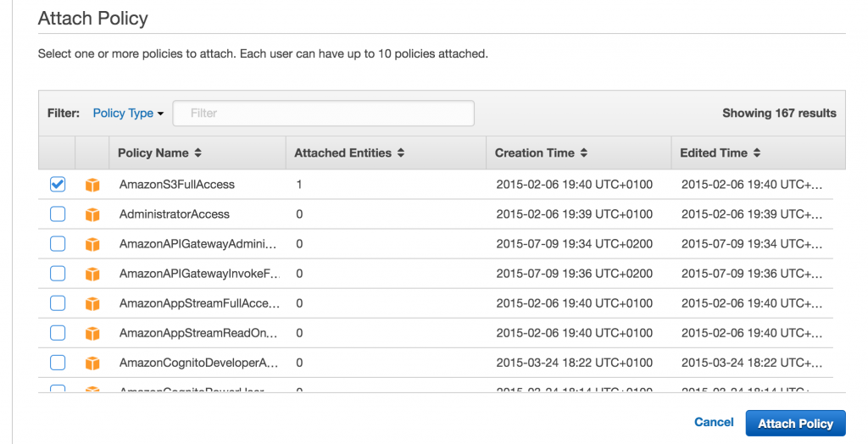
Task: Click the AdministratorAccess policy cube icon
Action: click(92, 214)
